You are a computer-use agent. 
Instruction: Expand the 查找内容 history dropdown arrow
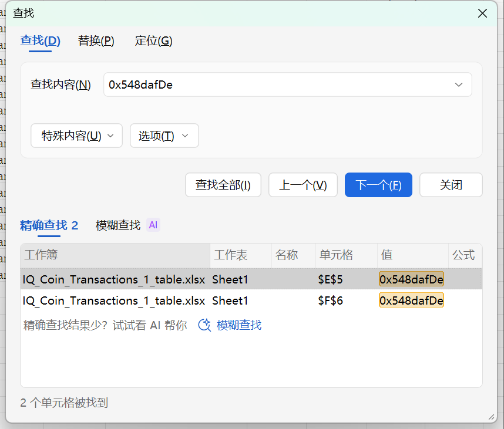(459, 85)
